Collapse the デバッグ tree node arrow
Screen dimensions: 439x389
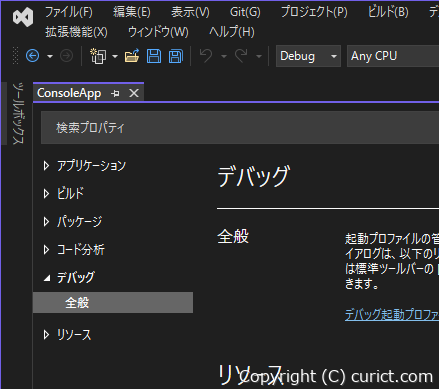point(47,278)
